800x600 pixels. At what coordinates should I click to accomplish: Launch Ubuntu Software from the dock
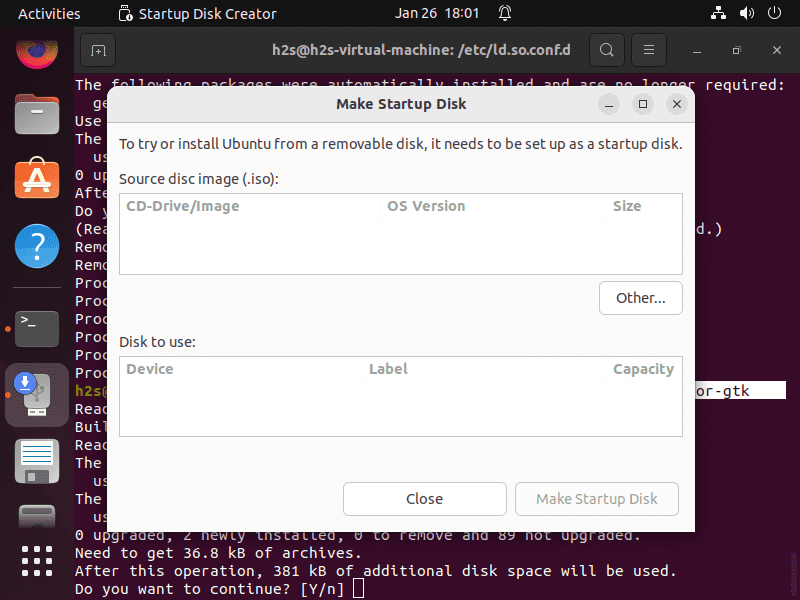tap(37, 178)
